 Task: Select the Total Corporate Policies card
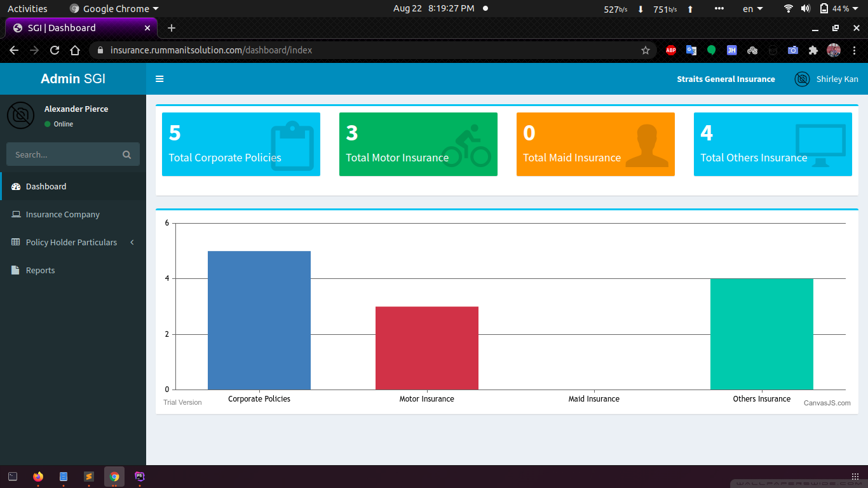pyautogui.click(x=241, y=144)
